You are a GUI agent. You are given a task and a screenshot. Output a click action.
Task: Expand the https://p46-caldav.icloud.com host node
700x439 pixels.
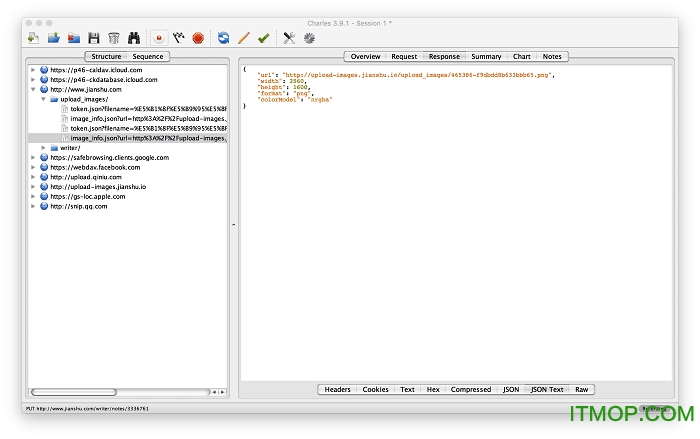click(33, 70)
